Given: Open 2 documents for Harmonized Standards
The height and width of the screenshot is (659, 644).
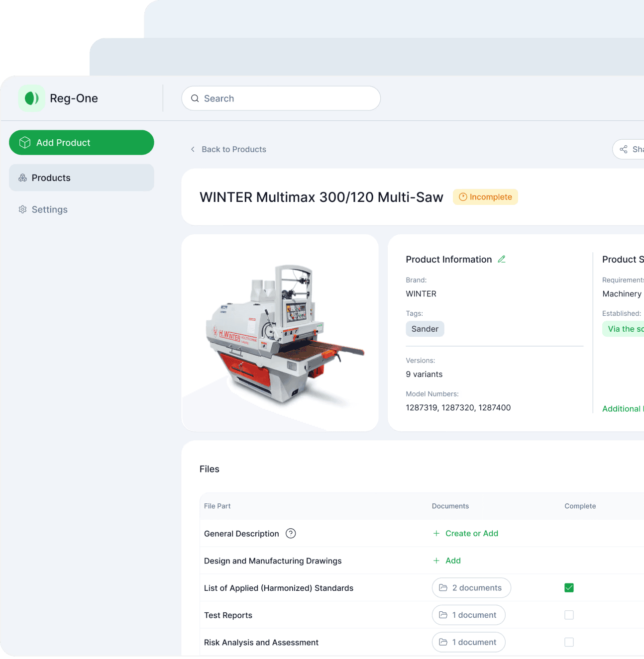Looking at the screenshot, I should pos(471,588).
